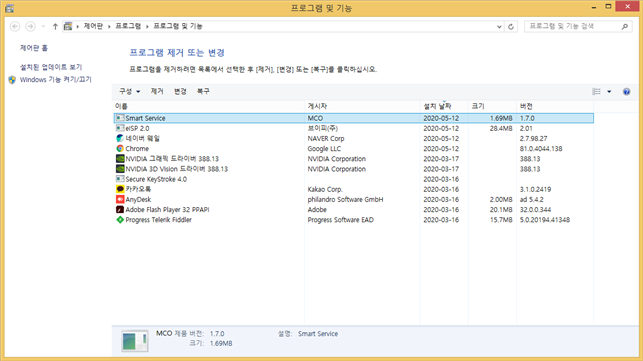The width and height of the screenshot is (643, 361).
Task: Click the Windows features shield icon
Action: click(12, 80)
